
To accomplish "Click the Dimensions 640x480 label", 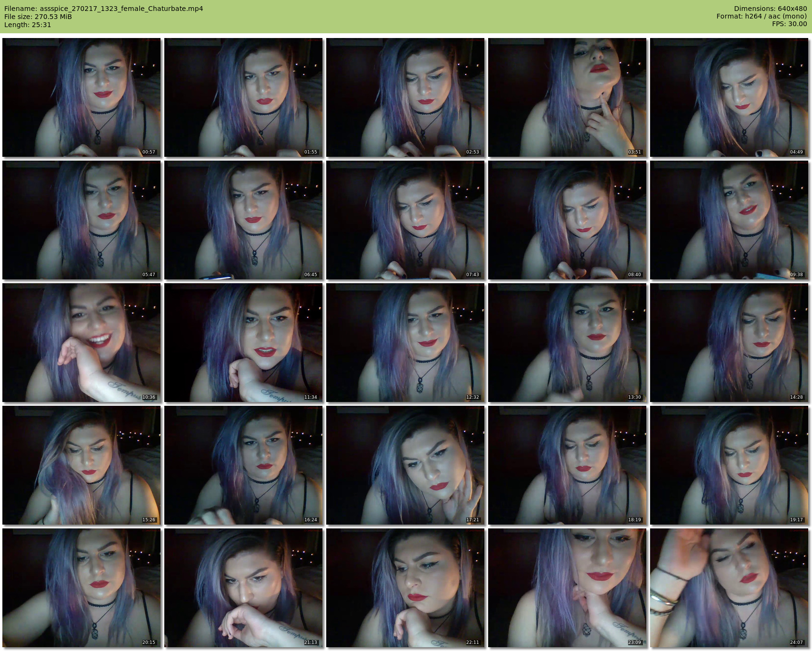I will pos(770,9).
